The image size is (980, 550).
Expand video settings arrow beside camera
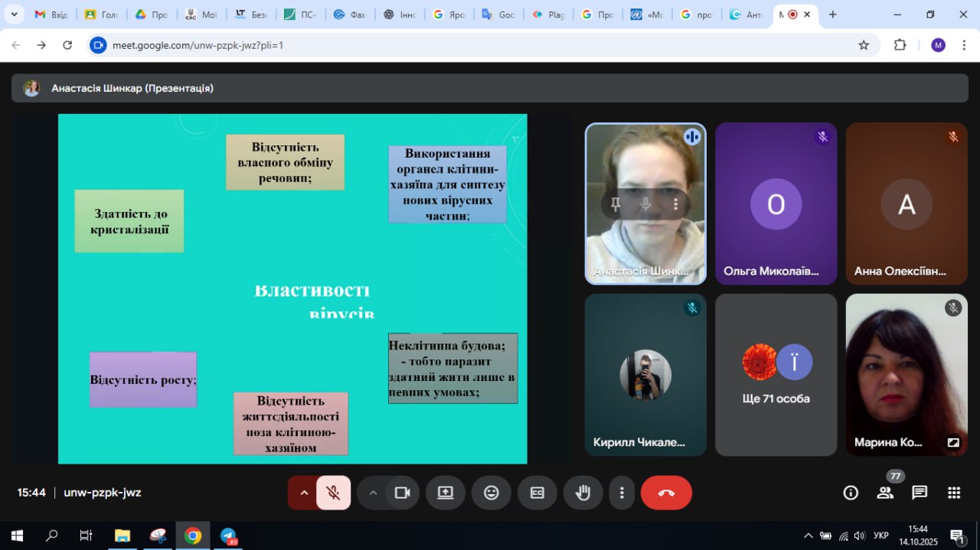click(x=373, y=493)
